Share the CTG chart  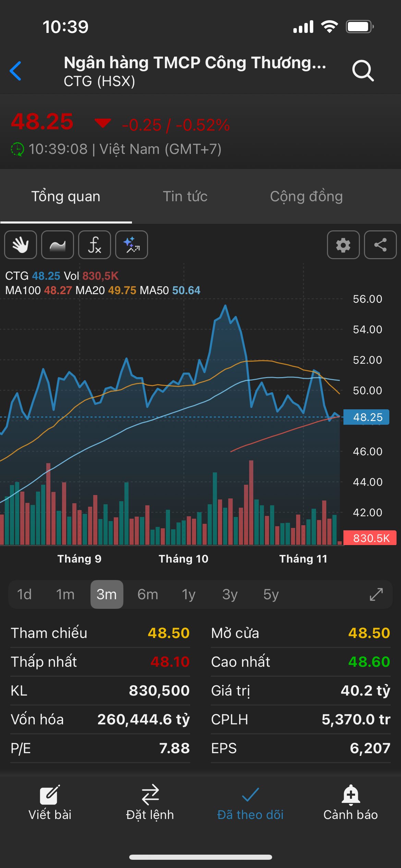[x=380, y=245]
